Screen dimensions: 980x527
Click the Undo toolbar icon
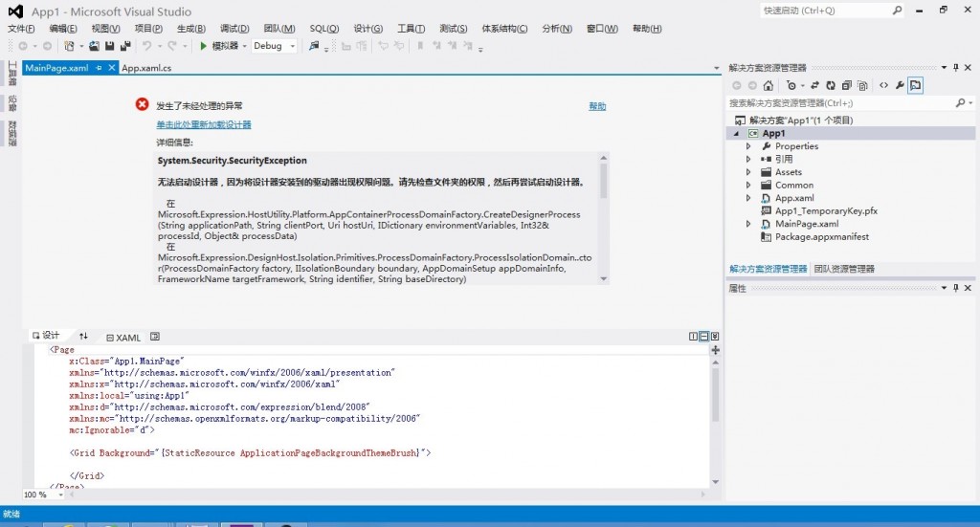coord(146,46)
